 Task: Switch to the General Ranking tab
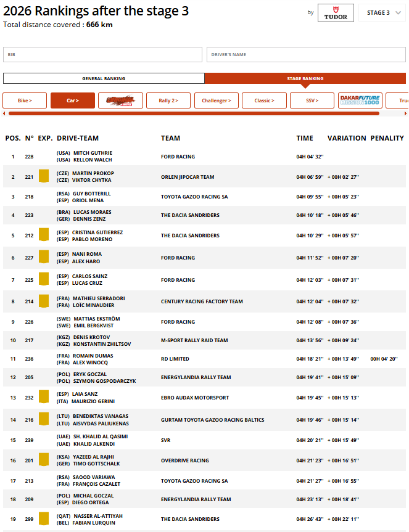104,78
